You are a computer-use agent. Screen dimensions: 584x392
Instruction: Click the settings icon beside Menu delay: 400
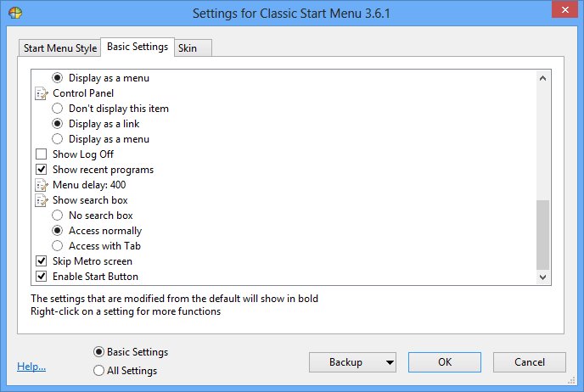tap(42, 185)
